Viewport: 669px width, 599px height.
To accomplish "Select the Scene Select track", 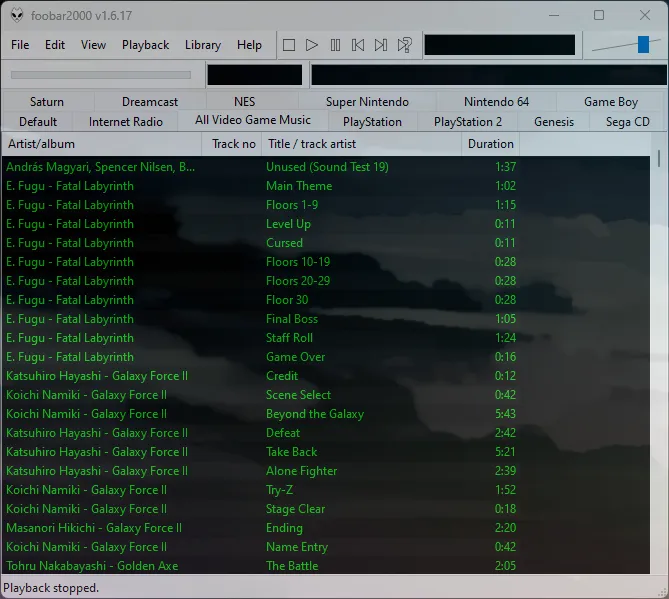I will (x=326, y=395).
